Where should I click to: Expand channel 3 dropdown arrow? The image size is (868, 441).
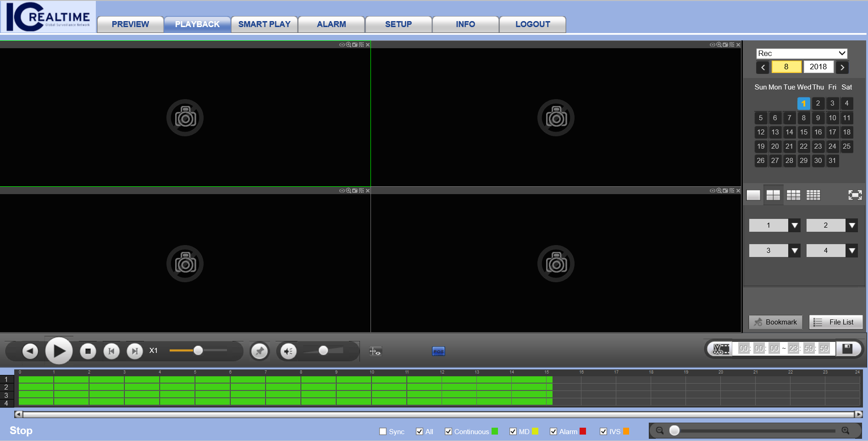tap(795, 251)
